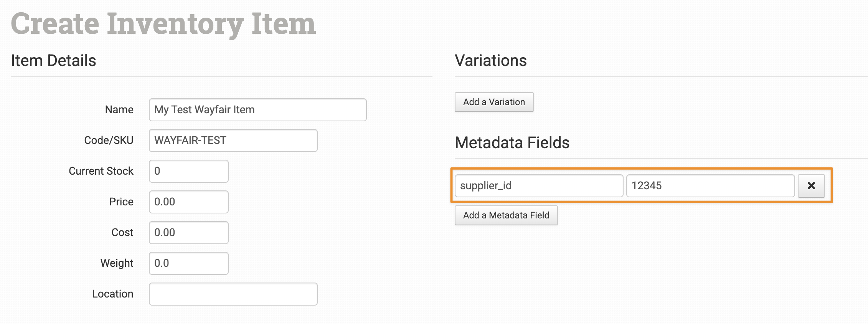This screenshot has width=868, height=324.
Task: Click the Code/SKU label text
Action: tap(109, 141)
